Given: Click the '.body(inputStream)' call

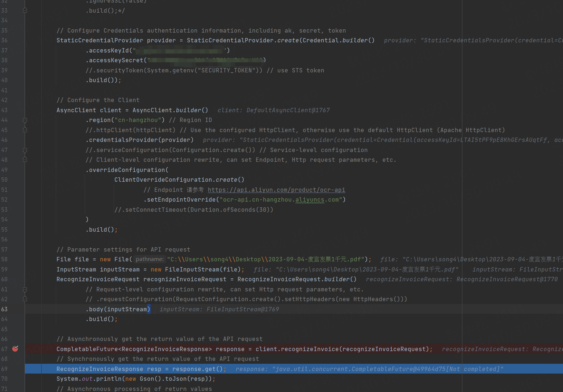Looking at the screenshot, I should click(x=118, y=309).
